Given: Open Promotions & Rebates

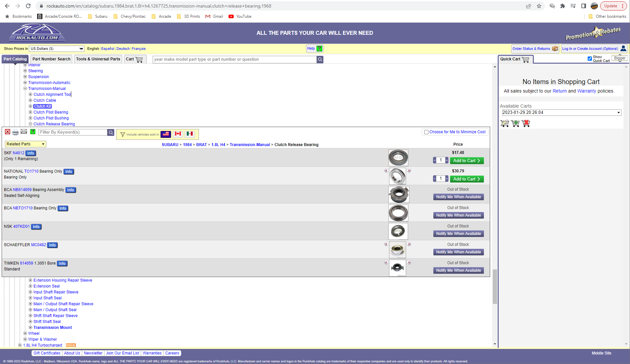Looking at the screenshot, I should point(593,33).
